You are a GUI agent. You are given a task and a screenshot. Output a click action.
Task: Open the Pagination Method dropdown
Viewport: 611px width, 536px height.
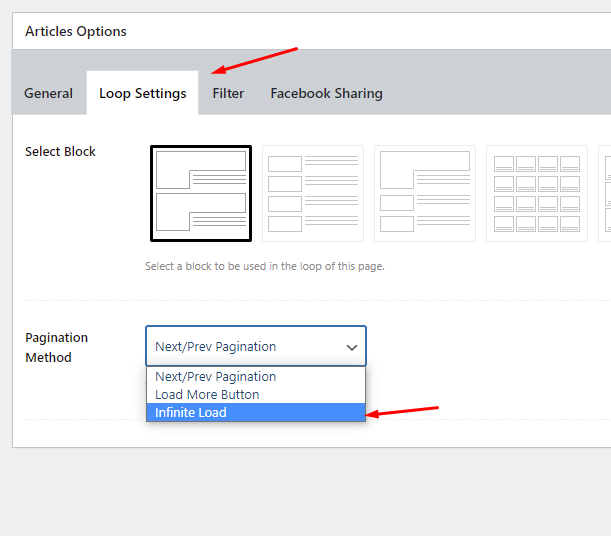tap(256, 346)
